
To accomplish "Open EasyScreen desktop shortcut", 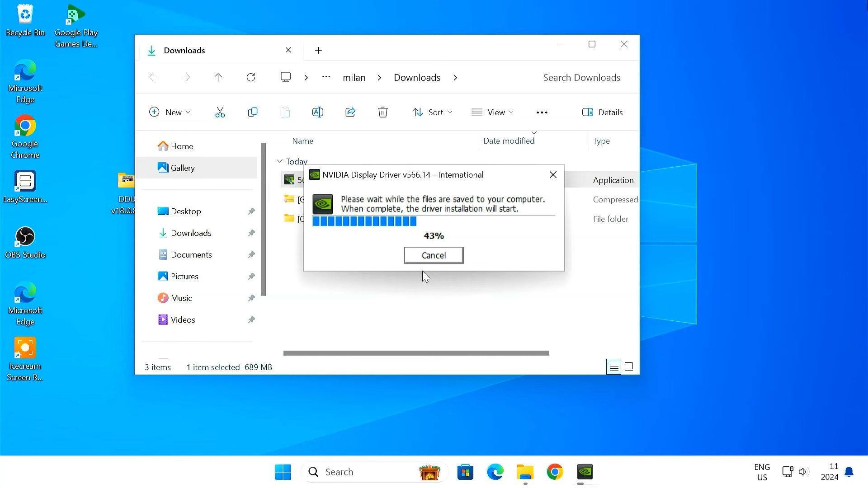I will (x=25, y=187).
